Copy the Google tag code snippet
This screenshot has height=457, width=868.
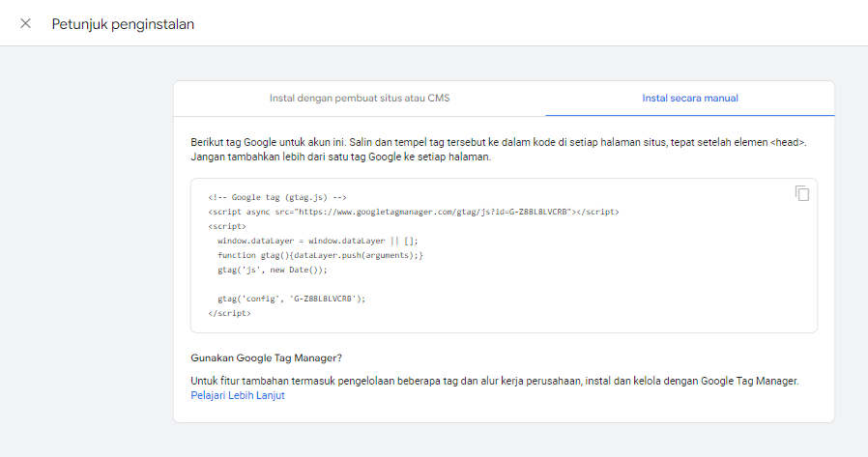click(x=802, y=193)
